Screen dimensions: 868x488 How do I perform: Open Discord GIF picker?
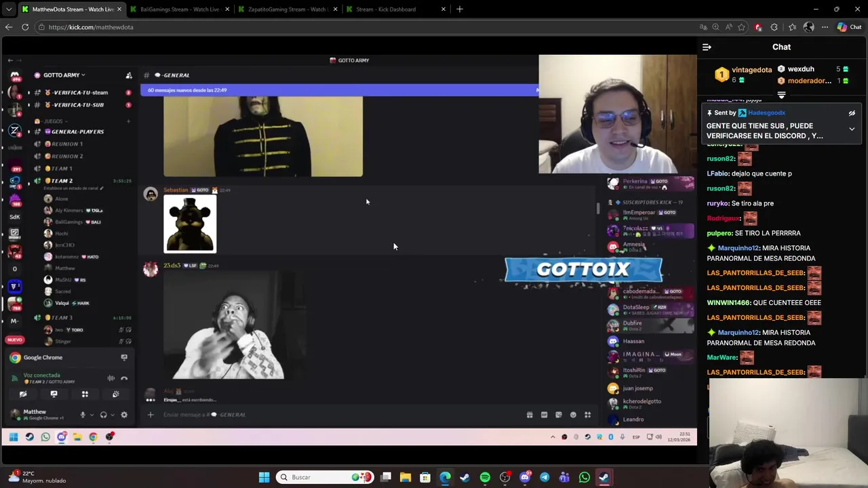click(544, 415)
